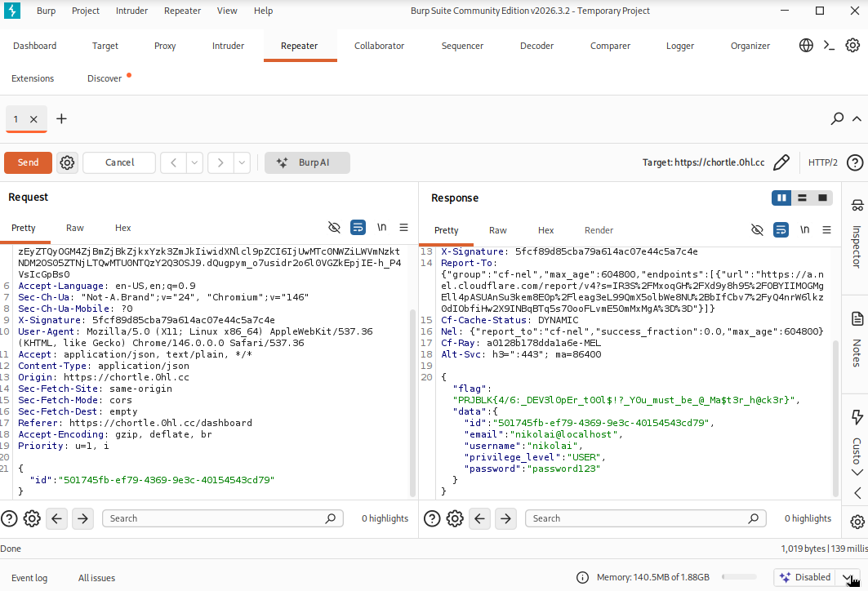The image size is (868, 591).
Task: Switch to Response Render view
Action: [x=599, y=230]
